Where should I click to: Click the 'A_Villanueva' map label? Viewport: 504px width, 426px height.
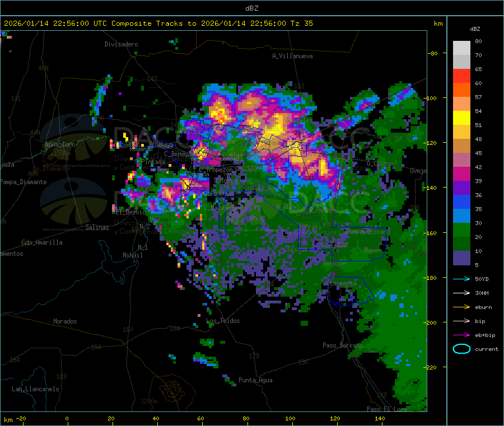coord(292,56)
